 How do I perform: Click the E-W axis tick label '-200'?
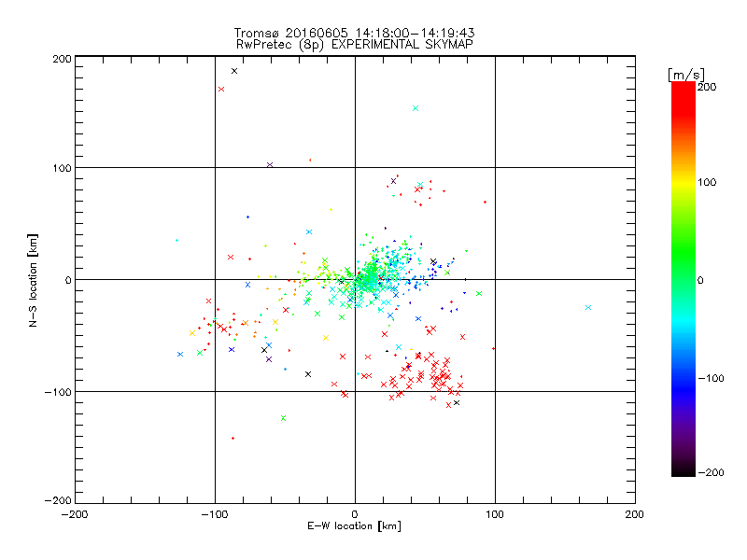(x=75, y=514)
